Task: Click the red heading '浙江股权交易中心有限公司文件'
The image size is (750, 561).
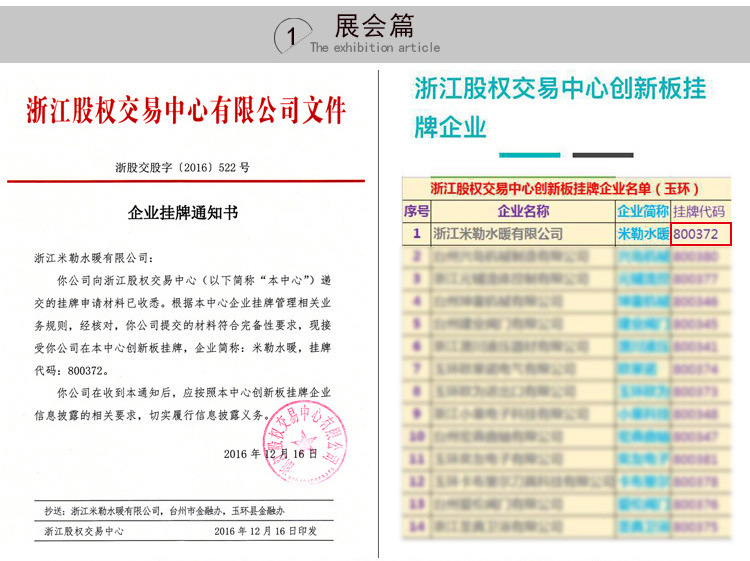Action: click(186, 110)
